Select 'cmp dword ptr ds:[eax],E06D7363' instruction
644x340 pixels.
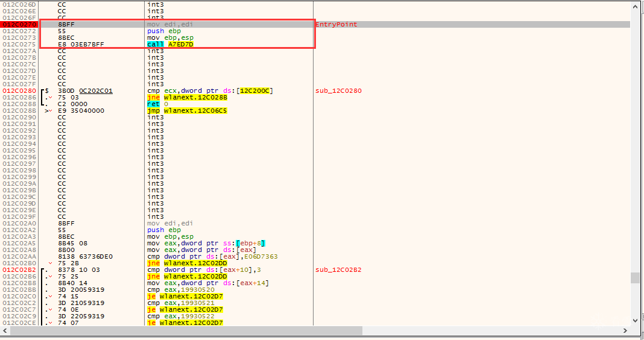(212, 257)
